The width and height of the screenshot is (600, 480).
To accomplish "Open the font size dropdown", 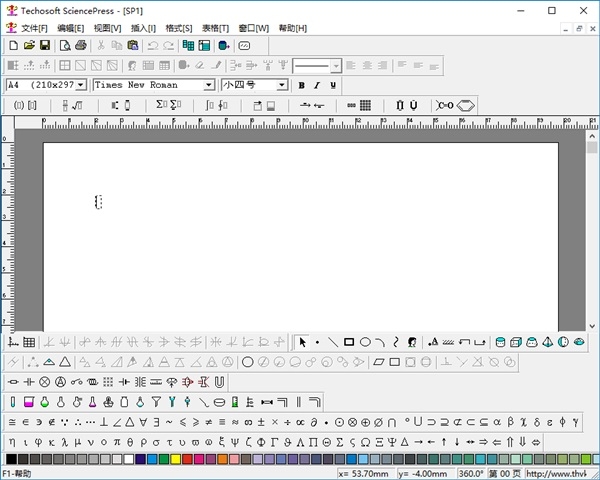I will coord(282,85).
